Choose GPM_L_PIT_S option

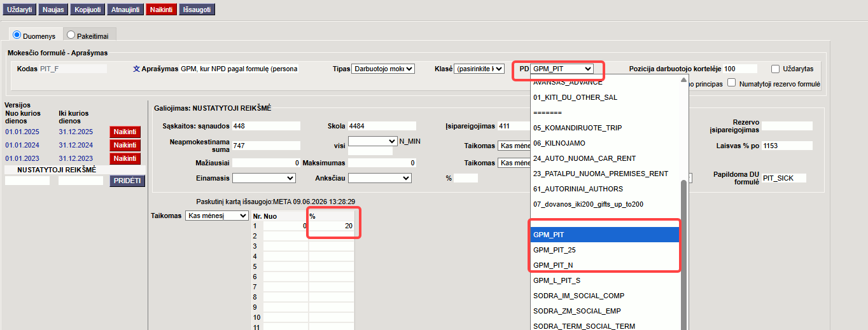[605, 280]
